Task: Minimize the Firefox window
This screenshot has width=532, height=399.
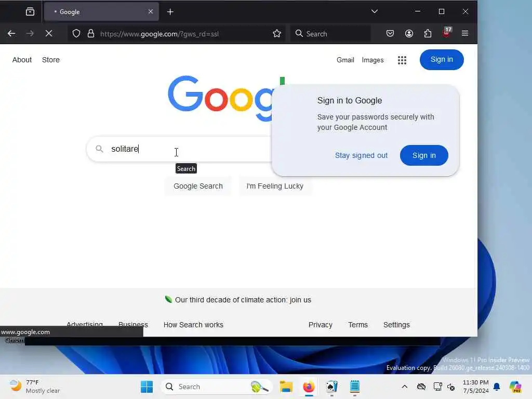Action: point(418,11)
